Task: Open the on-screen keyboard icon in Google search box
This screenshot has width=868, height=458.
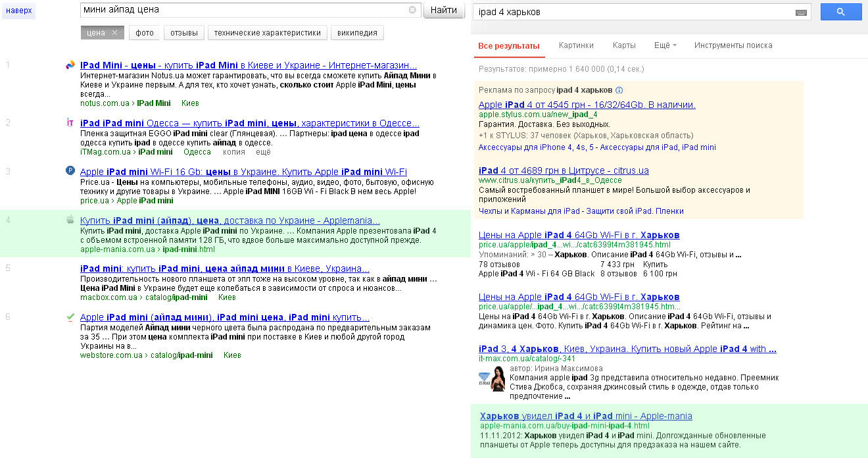Action: pyautogui.click(x=801, y=13)
